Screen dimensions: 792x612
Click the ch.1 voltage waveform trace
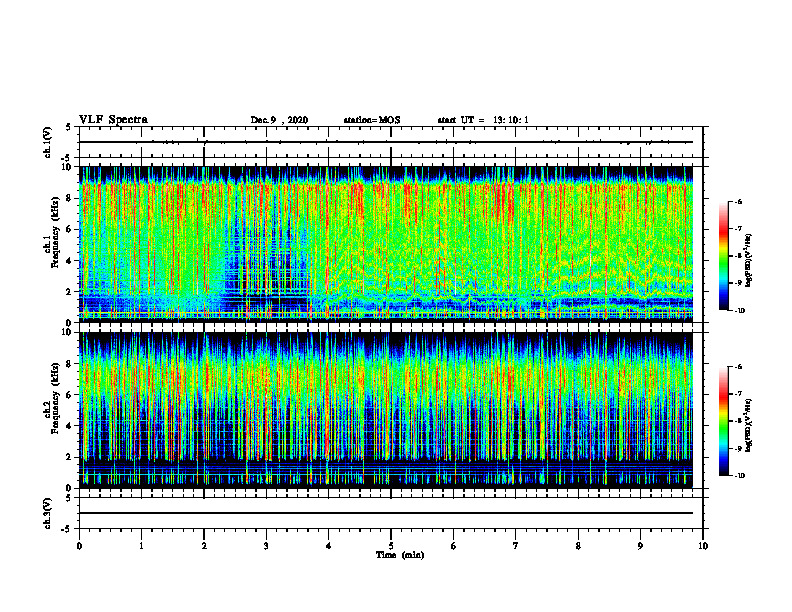click(386, 142)
